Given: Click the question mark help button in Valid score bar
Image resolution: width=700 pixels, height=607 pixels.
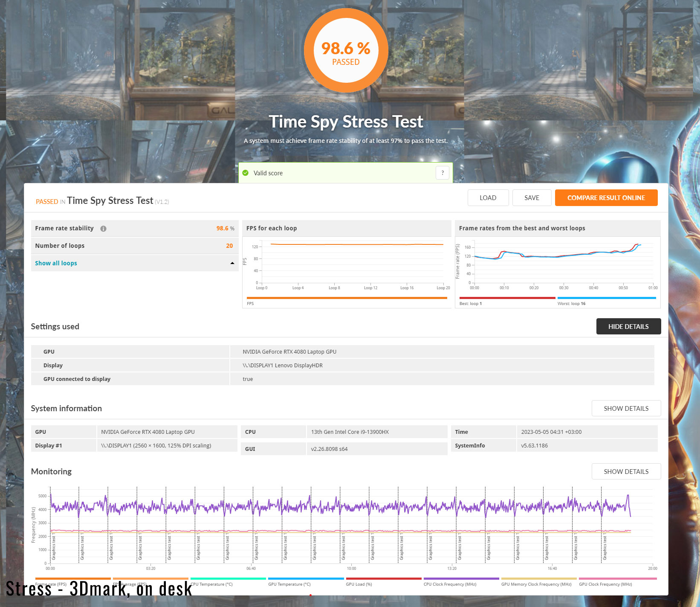Looking at the screenshot, I should [442, 173].
